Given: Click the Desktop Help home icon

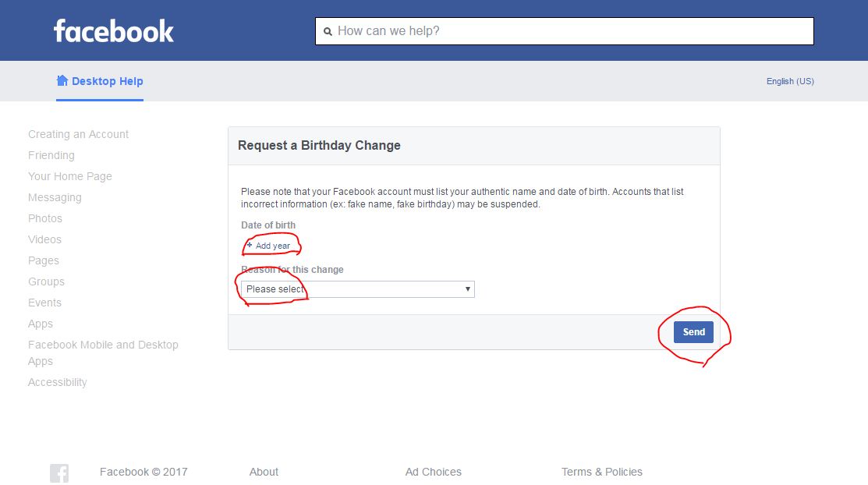Looking at the screenshot, I should [62, 81].
